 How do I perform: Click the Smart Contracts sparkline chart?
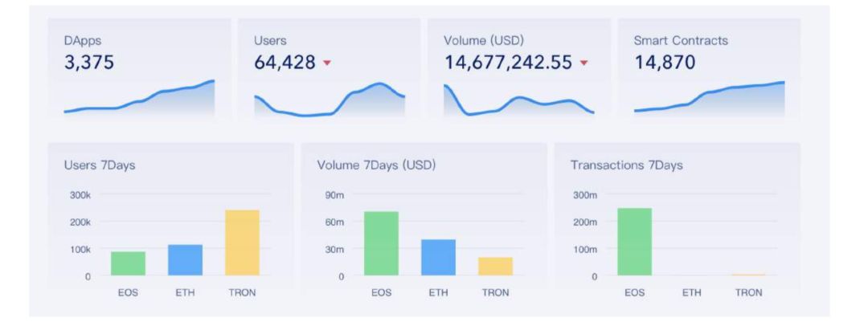point(709,99)
